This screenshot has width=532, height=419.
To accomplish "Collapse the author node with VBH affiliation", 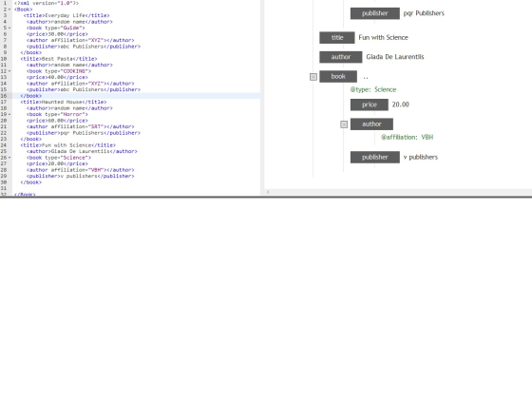I will [x=344, y=124].
